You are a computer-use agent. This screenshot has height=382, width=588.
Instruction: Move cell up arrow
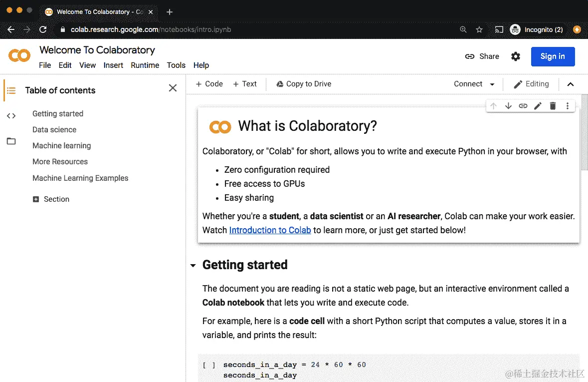pyautogui.click(x=494, y=106)
